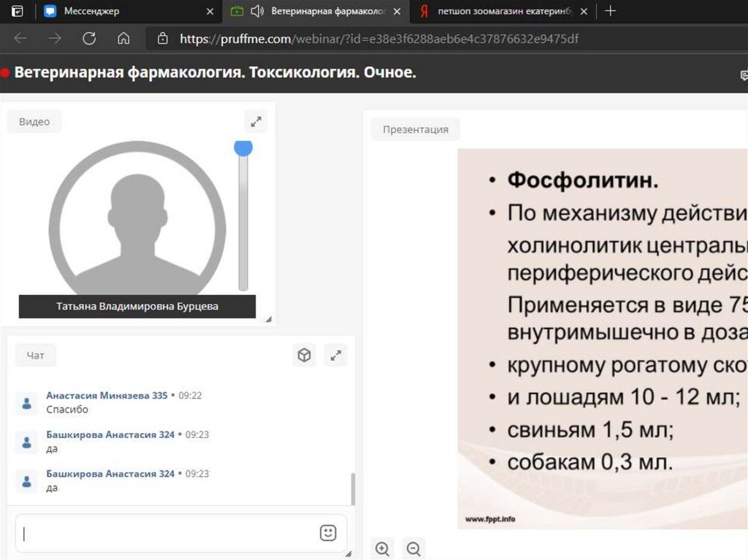Click the chat message list scrollbar
Image resolution: width=748 pixels, height=560 pixels.
[354, 489]
